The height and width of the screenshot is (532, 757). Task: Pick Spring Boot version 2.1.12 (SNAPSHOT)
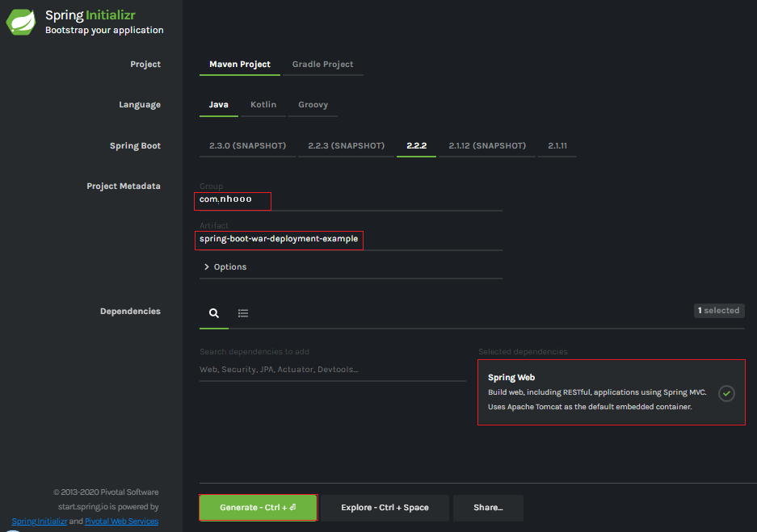(487, 146)
